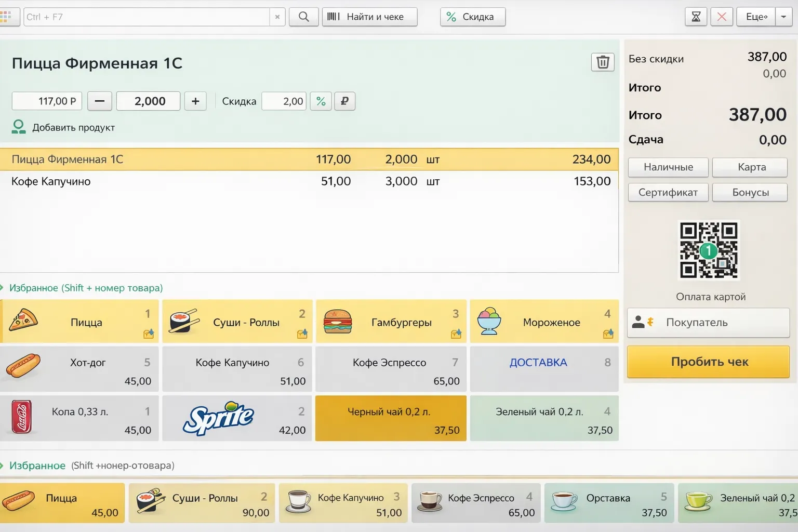The height and width of the screenshot is (532, 798).
Task: Click the Ctrl + F7 search field
Action: click(147, 17)
